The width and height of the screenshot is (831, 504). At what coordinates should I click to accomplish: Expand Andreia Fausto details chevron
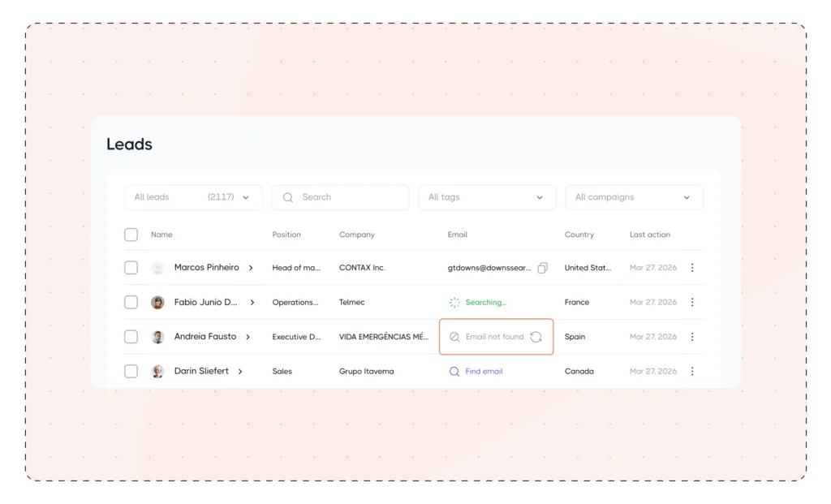[248, 337]
